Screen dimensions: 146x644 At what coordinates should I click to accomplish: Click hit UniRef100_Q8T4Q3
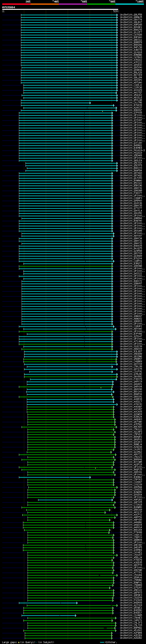131,173
